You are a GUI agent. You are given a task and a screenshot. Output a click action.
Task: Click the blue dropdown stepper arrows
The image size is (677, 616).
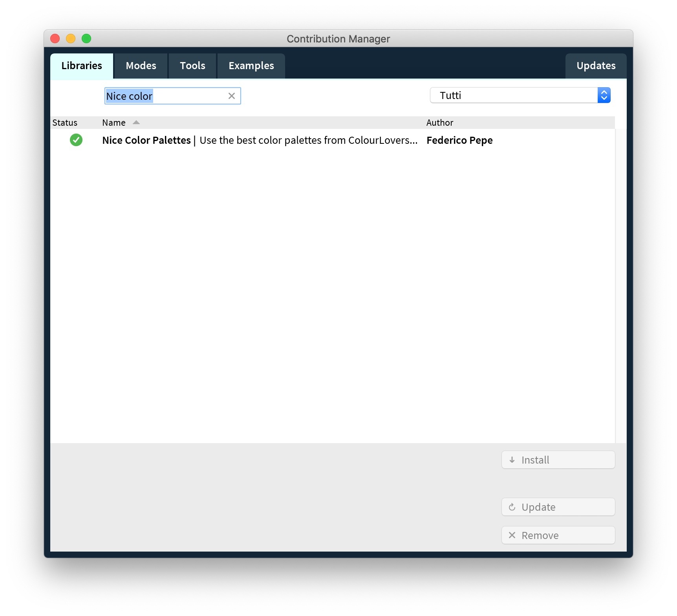604,95
